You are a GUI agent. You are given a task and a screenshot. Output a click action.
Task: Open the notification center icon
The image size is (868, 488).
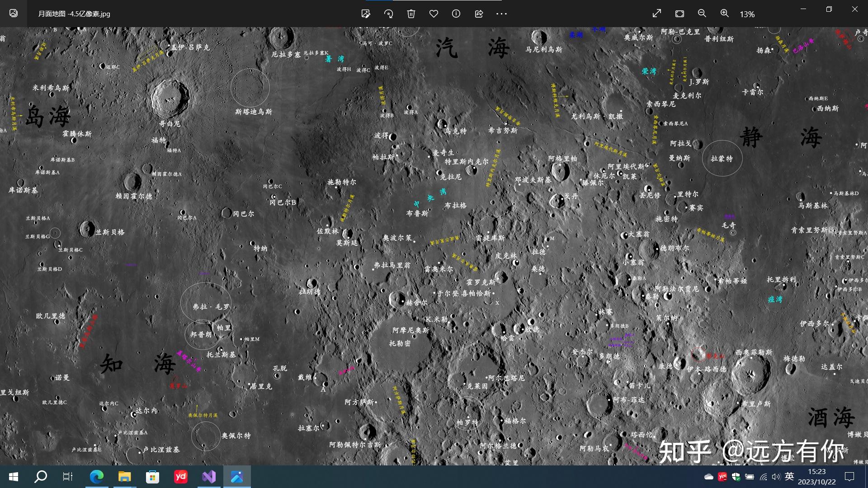[849, 477]
